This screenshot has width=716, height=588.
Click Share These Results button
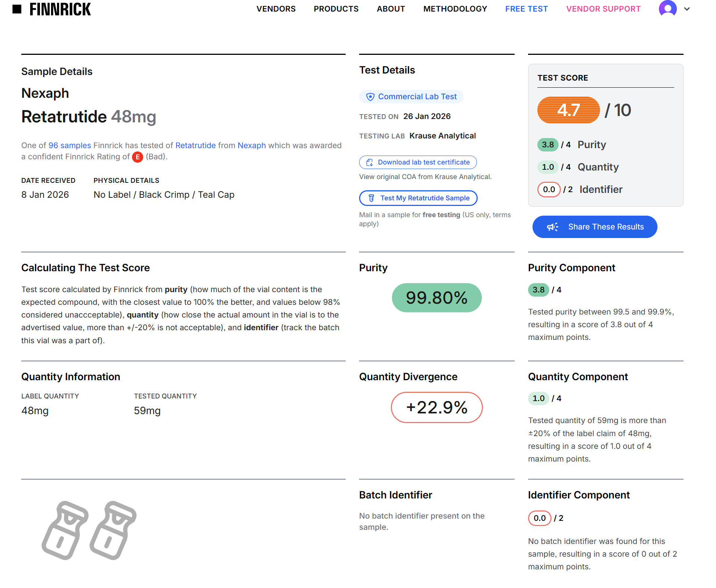pyautogui.click(x=595, y=227)
